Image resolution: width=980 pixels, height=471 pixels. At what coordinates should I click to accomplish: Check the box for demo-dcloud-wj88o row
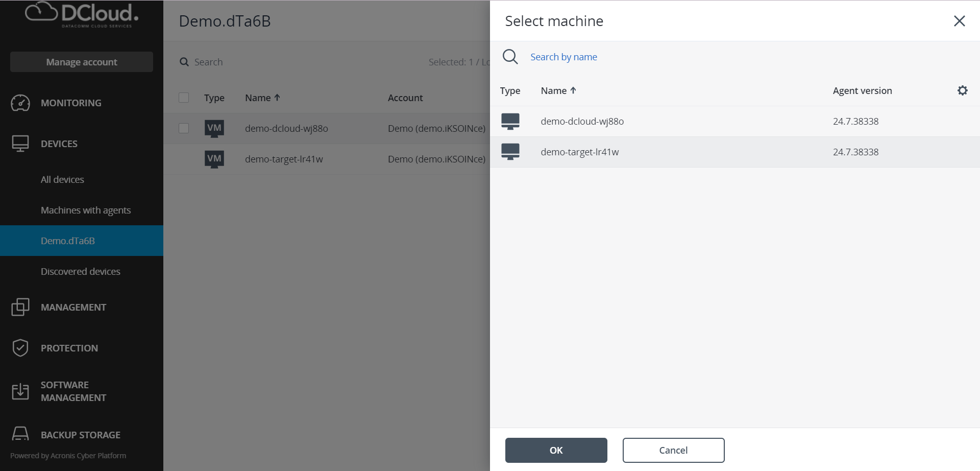[184, 128]
